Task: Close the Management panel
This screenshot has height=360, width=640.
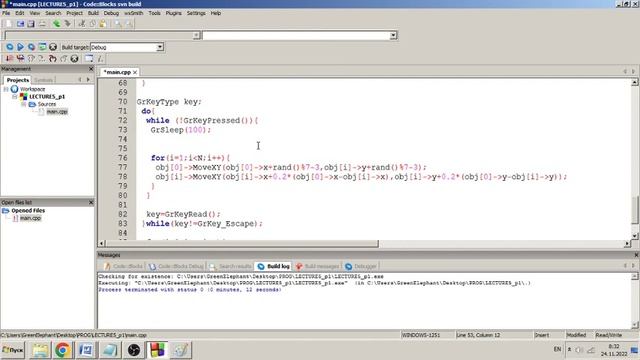Action: point(91,69)
